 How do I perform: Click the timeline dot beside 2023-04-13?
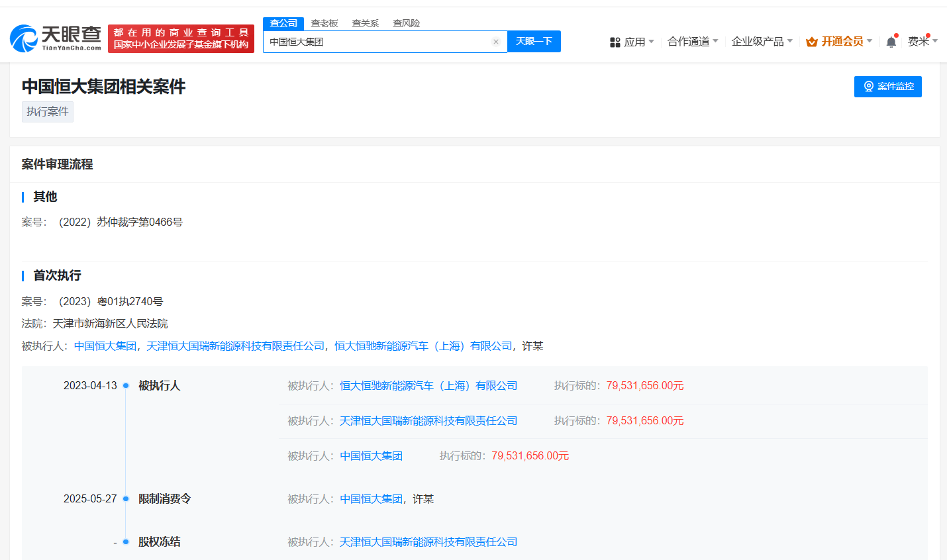pos(125,385)
